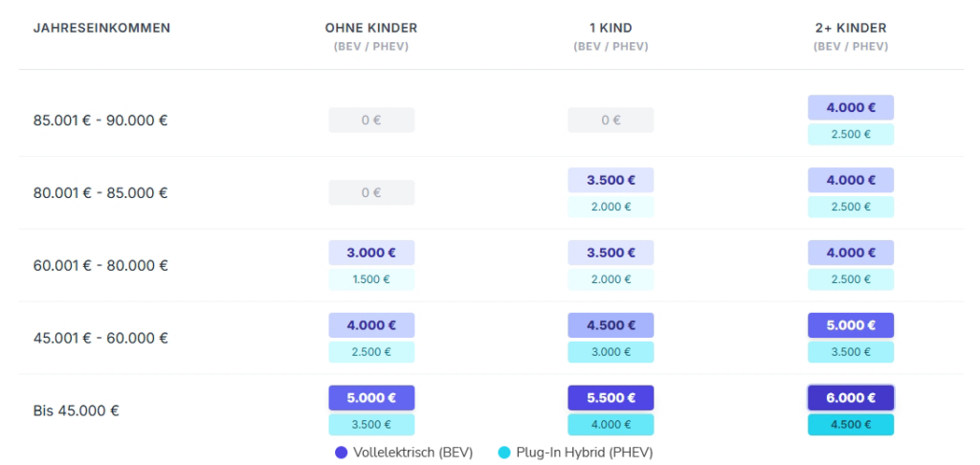Select the Bis 45.000 € row label
Screen dimensions: 980x465
tap(77, 410)
